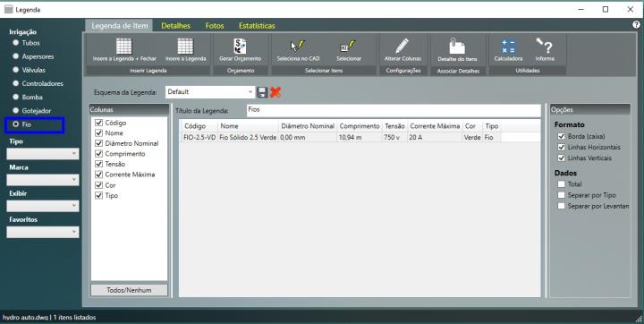Toggle Diâmetro Nominal column checkbox
Screen dimensions: 644x324
(98, 143)
